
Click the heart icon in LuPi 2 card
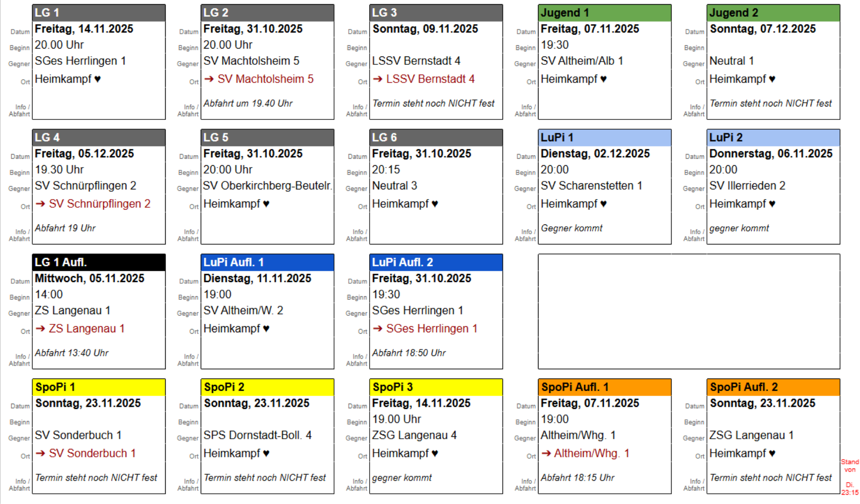pos(772,203)
